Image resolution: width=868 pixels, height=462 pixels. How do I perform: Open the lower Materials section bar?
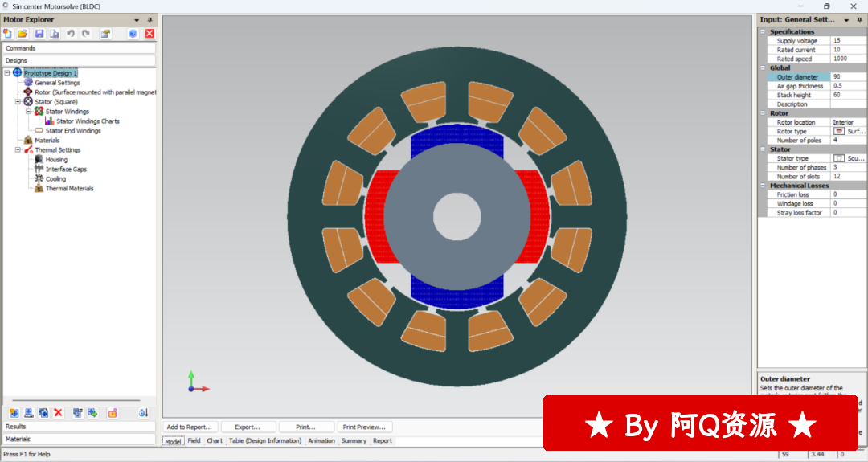click(x=79, y=439)
